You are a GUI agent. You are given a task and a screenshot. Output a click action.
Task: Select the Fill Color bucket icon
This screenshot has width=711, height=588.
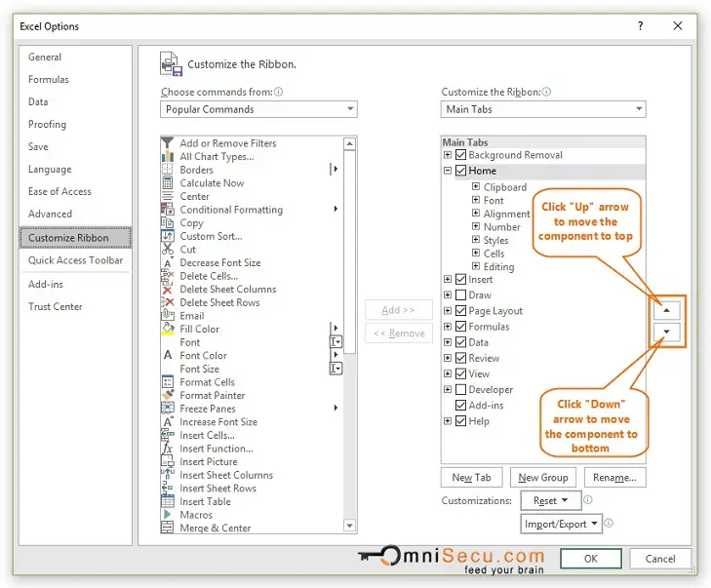[x=168, y=329]
